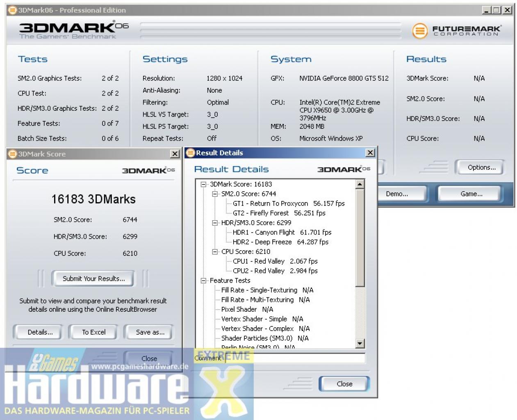517x420 pixels.
Task: Open Details in the Score window
Action: tap(40, 332)
